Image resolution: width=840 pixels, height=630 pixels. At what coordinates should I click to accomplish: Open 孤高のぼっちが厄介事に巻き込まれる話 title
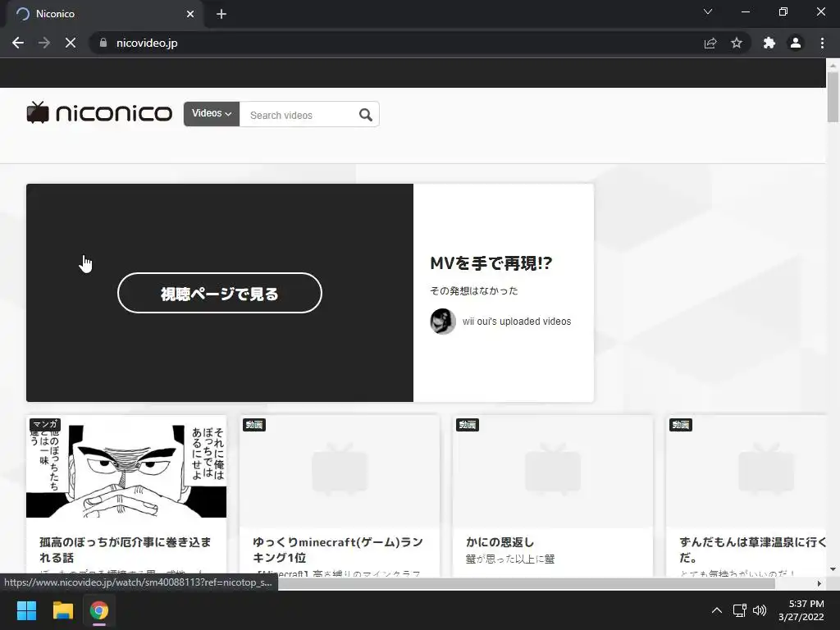126,550
